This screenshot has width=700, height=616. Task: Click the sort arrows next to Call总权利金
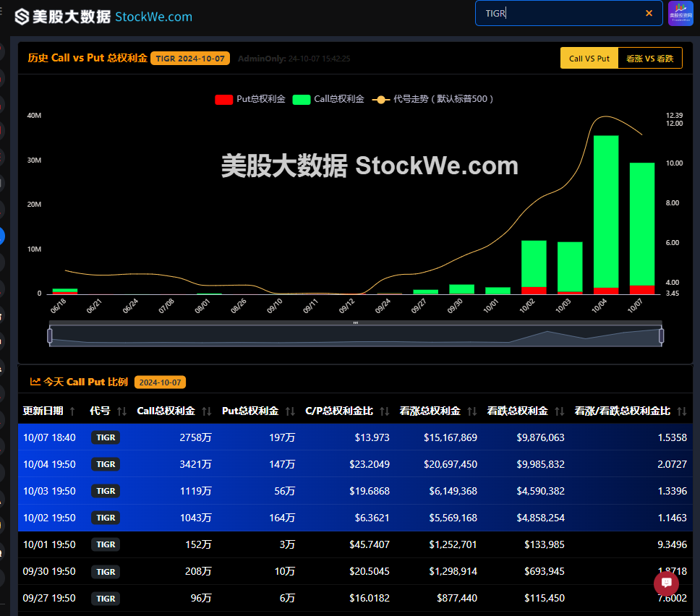(206, 411)
